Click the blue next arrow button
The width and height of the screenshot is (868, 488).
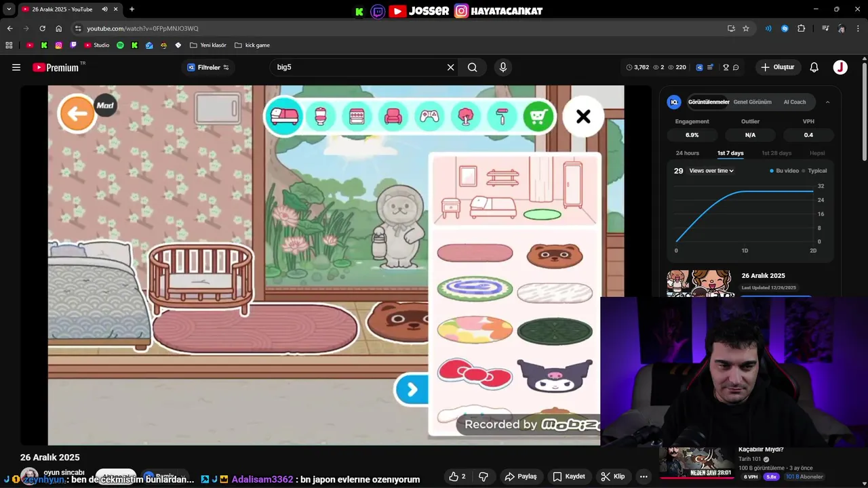click(x=412, y=389)
